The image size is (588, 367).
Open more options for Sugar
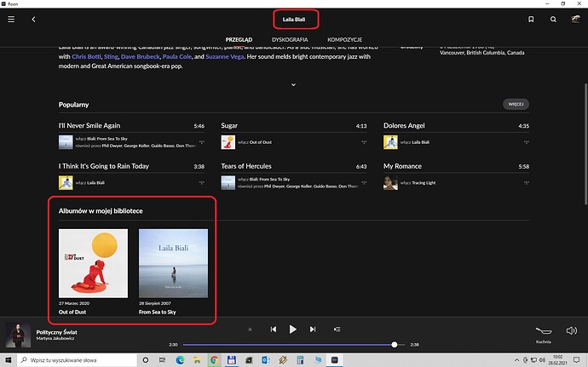tap(364, 142)
